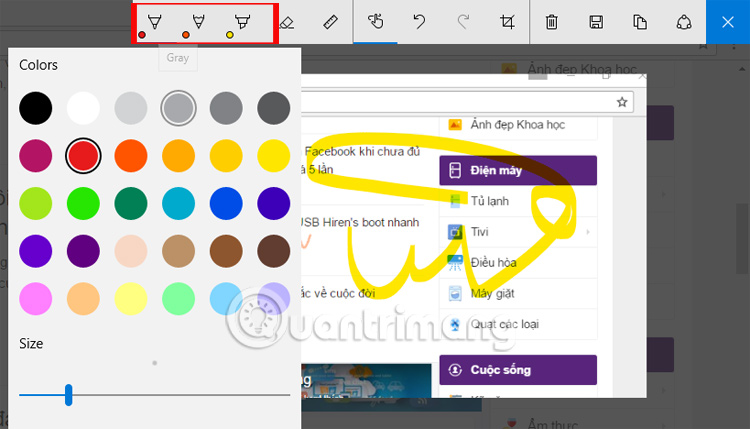The image size is (750, 429).
Task: Choose the Eraser tool
Action: [287, 22]
